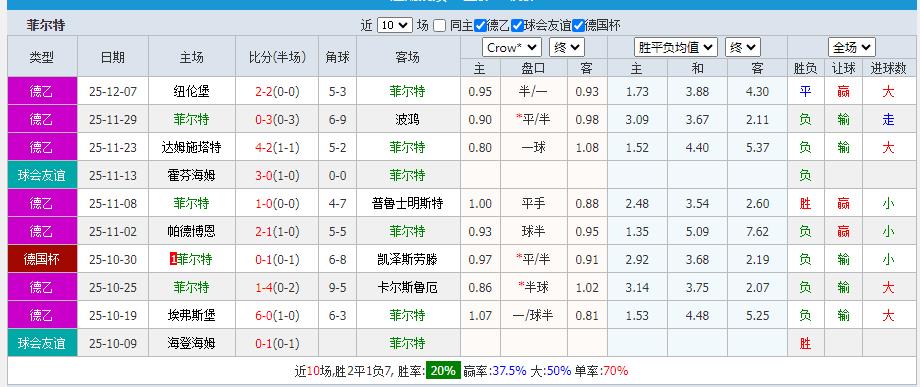Screen dimensions: 920x387
Task: Open the 终 dropdown next to 胜平负均值
Action: coord(743,47)
